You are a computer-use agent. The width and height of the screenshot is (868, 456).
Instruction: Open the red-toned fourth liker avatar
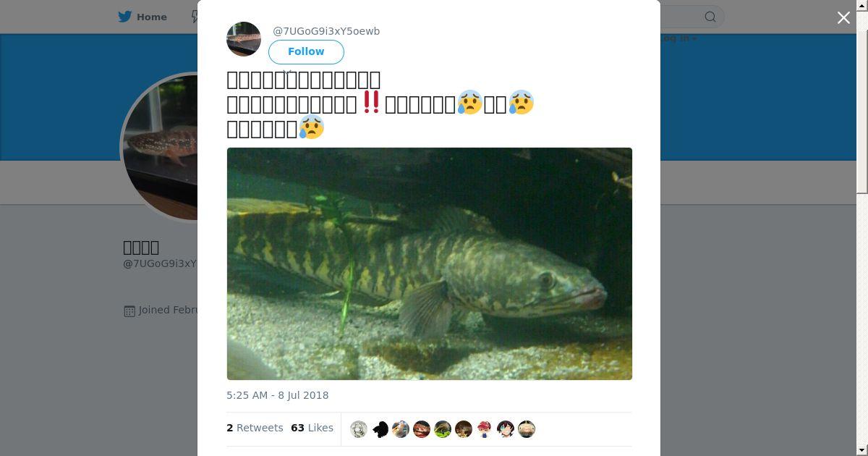coord(422,429)
